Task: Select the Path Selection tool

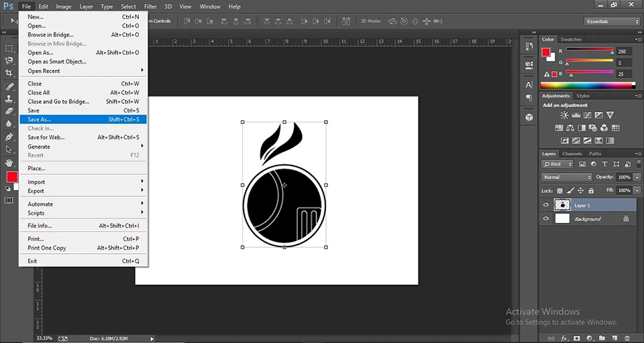Action: pos(9,149)
